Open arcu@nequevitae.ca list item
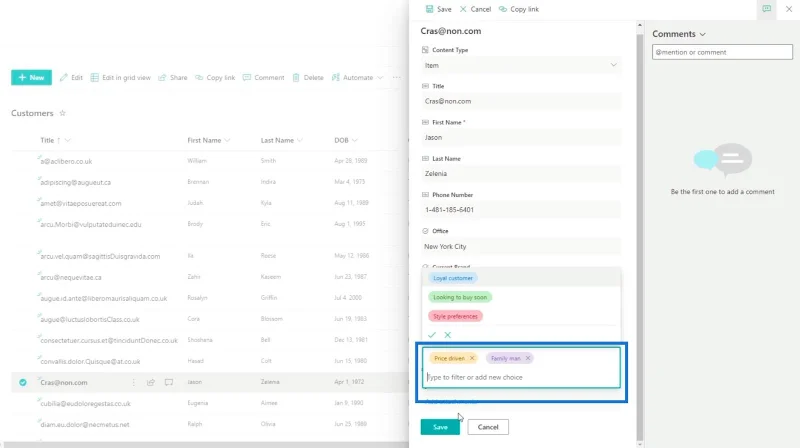Screen dimensions: 800x448 click(71, 278)
